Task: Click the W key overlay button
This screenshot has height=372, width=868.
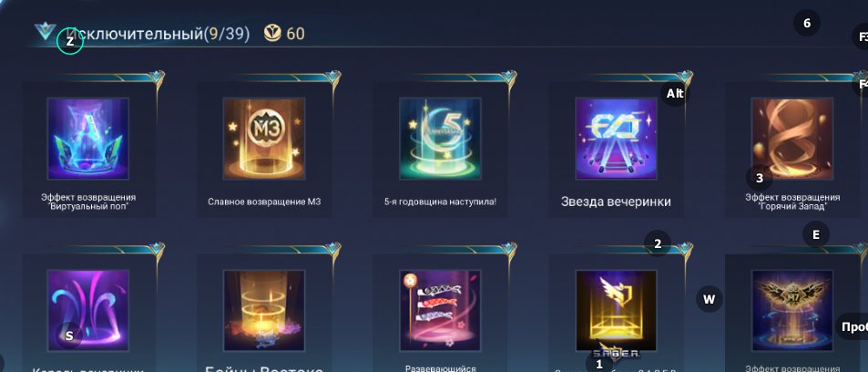Action: coord(710,299)
